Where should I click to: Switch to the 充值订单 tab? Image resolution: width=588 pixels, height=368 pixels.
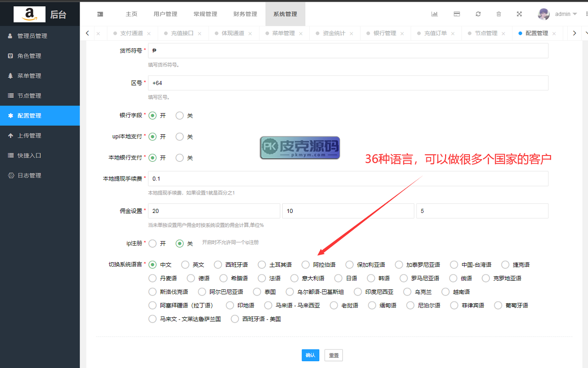tap(435, 33)
